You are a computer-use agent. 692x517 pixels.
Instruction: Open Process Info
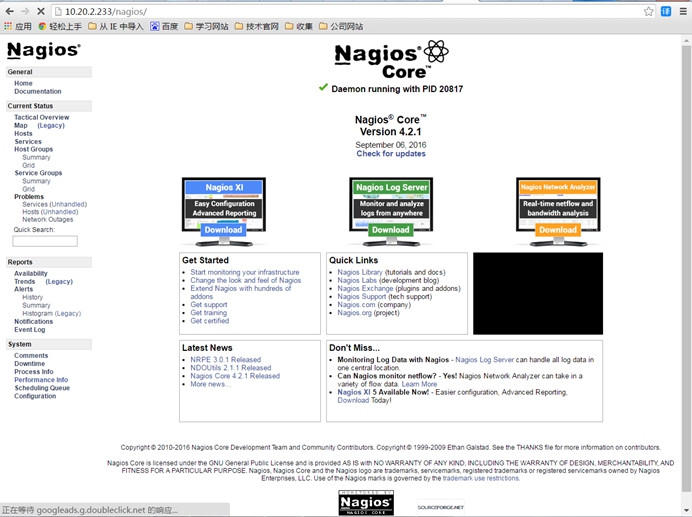coord(34,372)
